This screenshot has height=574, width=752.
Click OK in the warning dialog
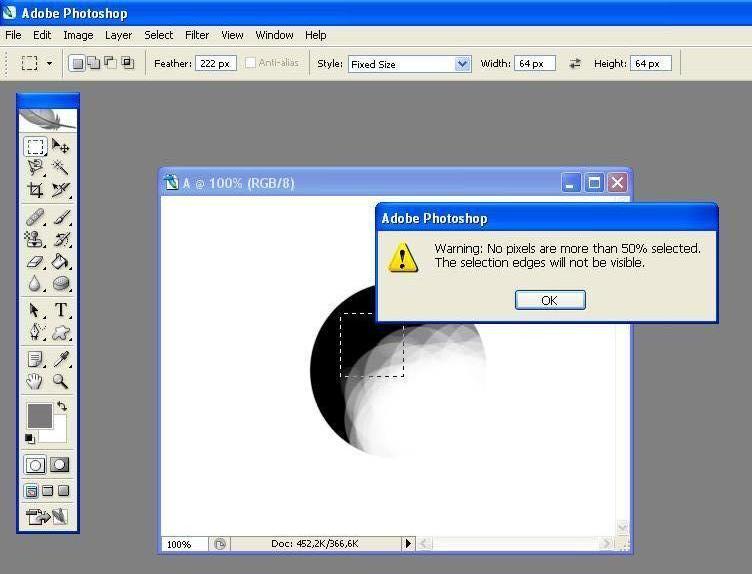coord(550,300)
